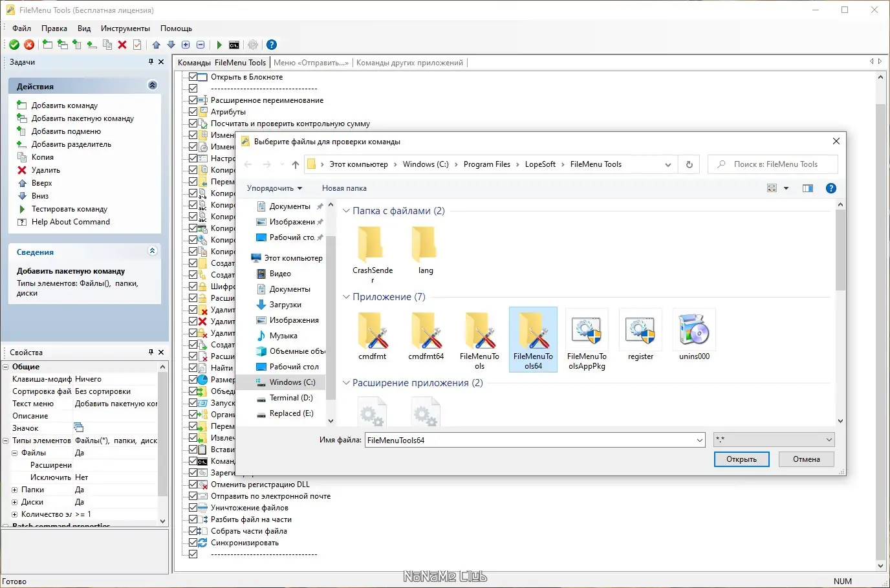The height and width of the screenshot is (588, 890).
Task: Open the file type filter dropdown
Action: point(774,440)
